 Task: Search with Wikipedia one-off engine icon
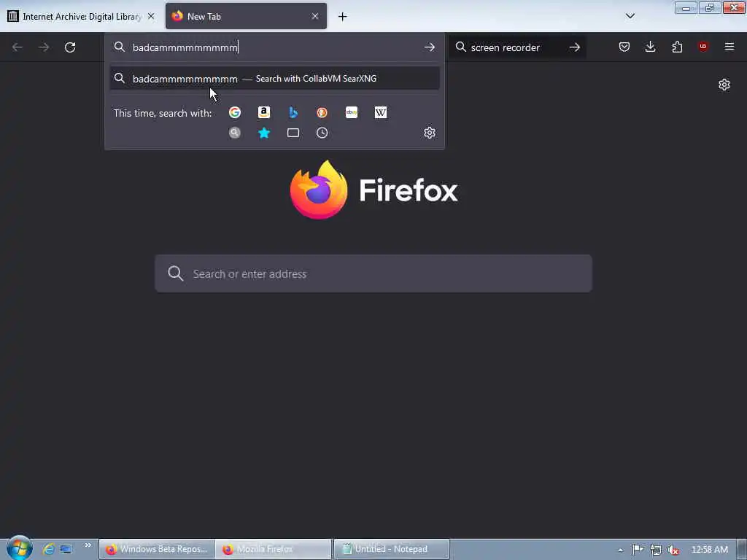coord(381,112)
